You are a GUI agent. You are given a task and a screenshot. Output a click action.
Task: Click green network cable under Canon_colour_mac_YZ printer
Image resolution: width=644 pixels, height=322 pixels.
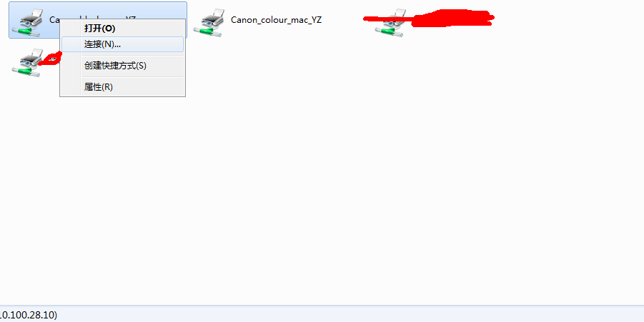pyautogui.click(x=208, y=31)
